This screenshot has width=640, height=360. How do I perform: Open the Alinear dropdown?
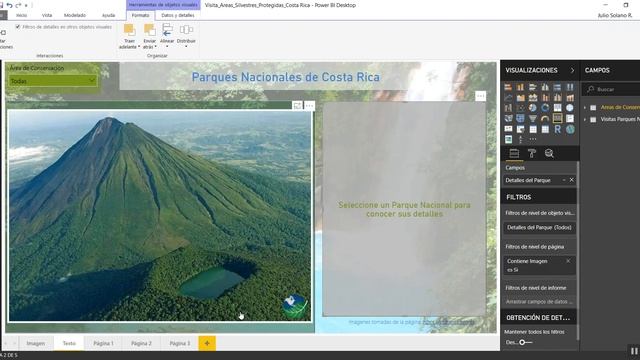167,36
